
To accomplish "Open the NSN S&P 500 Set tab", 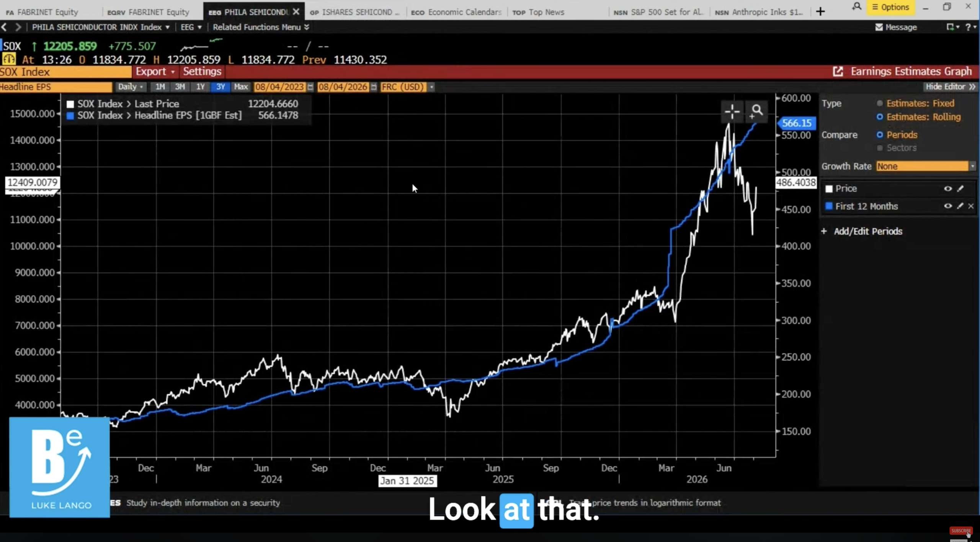I will (x=659, y=12).
